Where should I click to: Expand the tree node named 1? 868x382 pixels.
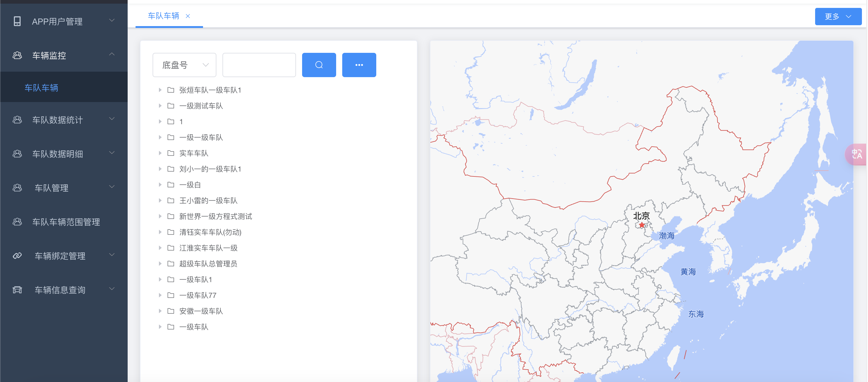click(x=160, y=121)
